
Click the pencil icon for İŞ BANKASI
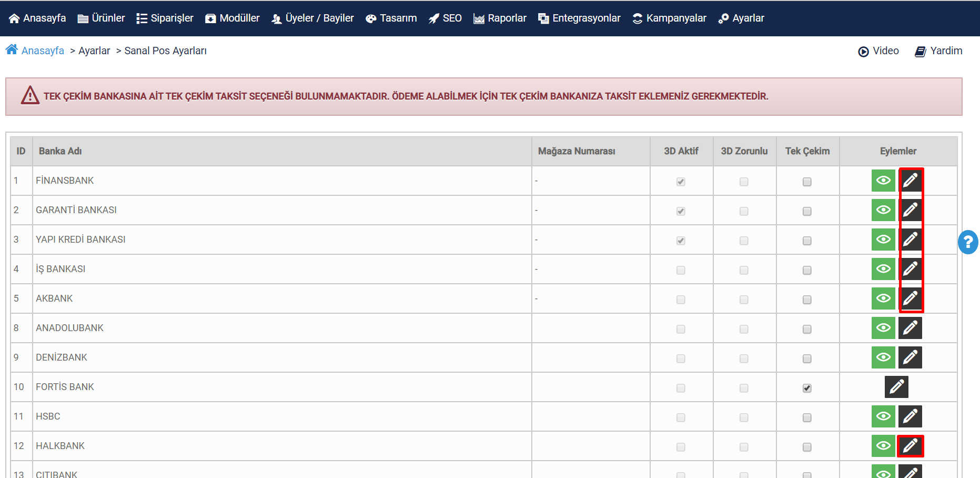(x=911, y=269)
